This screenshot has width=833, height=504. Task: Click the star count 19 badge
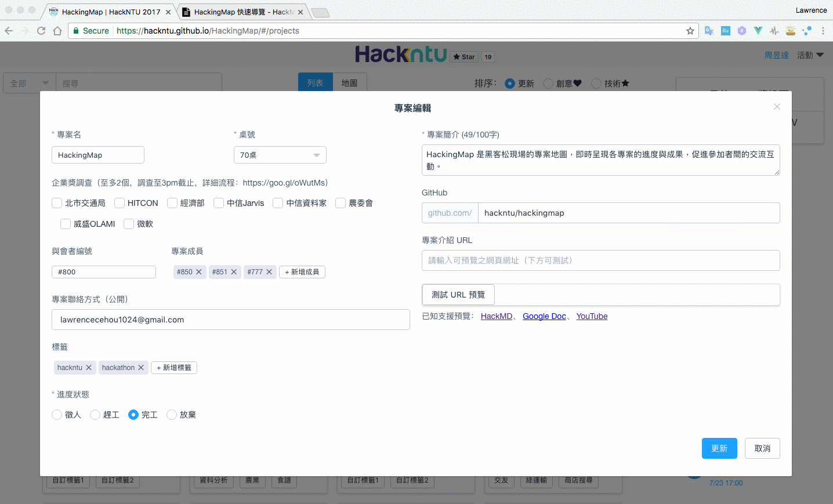488,57
